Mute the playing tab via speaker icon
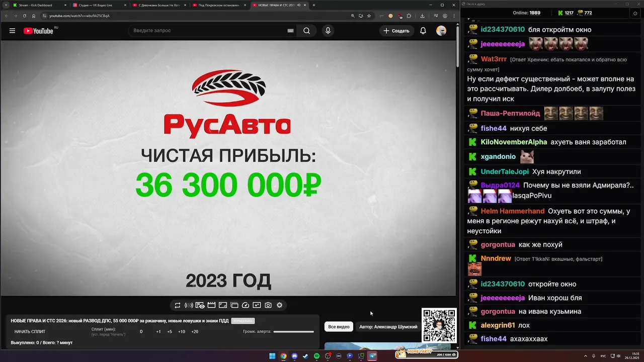Image resolution: width=644 pixels, height=362 pixels. tap(299, 5)
